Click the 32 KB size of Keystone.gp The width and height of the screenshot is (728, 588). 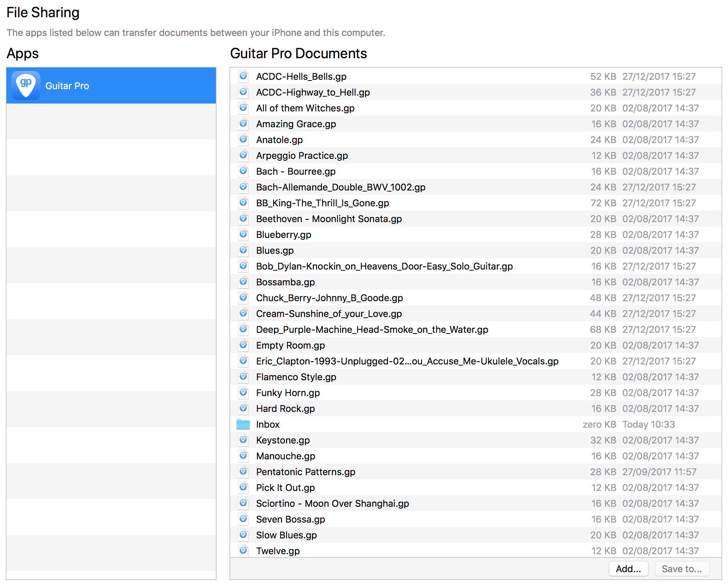(604, 440)
